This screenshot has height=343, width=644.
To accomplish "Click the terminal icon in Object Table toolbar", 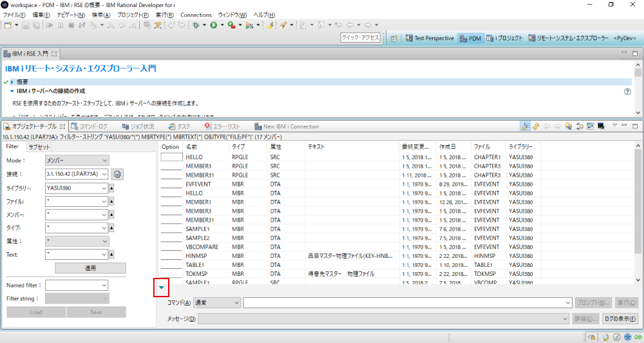I will [x=601, y=126].
